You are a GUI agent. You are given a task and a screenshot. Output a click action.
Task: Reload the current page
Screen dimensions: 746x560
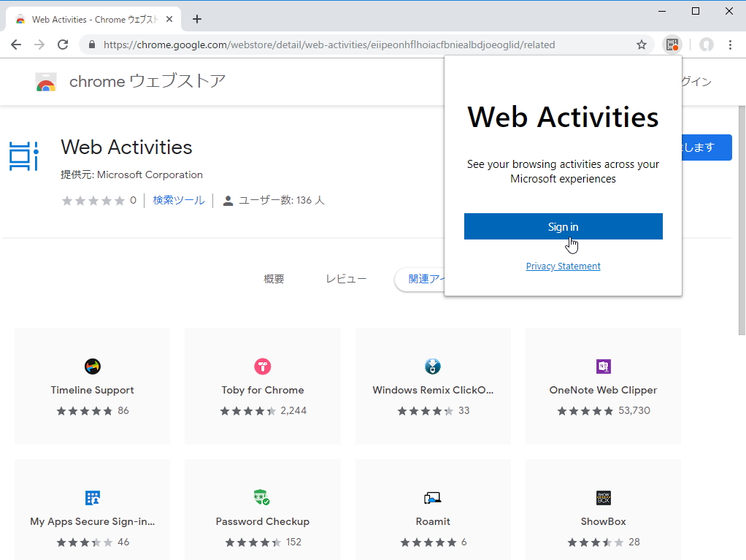point(63,45)
